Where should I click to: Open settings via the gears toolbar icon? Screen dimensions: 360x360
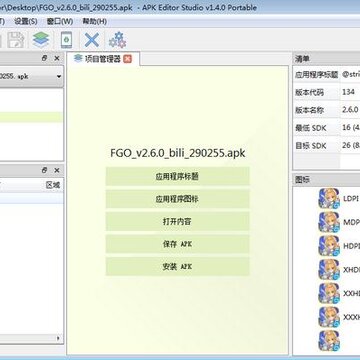117,40
